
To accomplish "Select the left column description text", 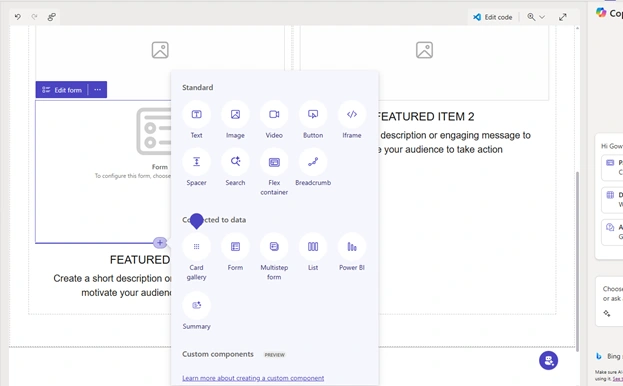I will pyautogui.click(x=112, y=286).
